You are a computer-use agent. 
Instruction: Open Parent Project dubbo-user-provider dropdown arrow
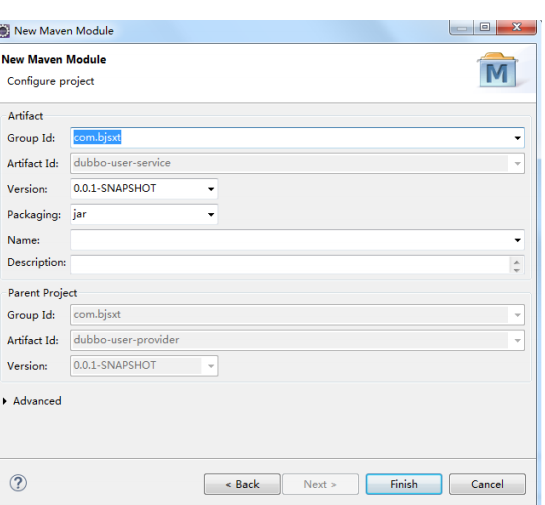pyautogui.click(x=517, y=340)
